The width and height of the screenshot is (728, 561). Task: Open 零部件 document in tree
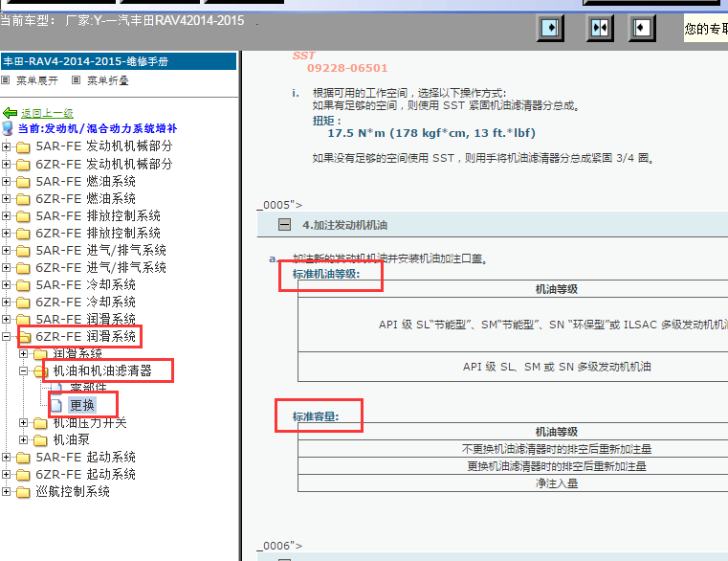pyautogui.click(x=88, y=387)
